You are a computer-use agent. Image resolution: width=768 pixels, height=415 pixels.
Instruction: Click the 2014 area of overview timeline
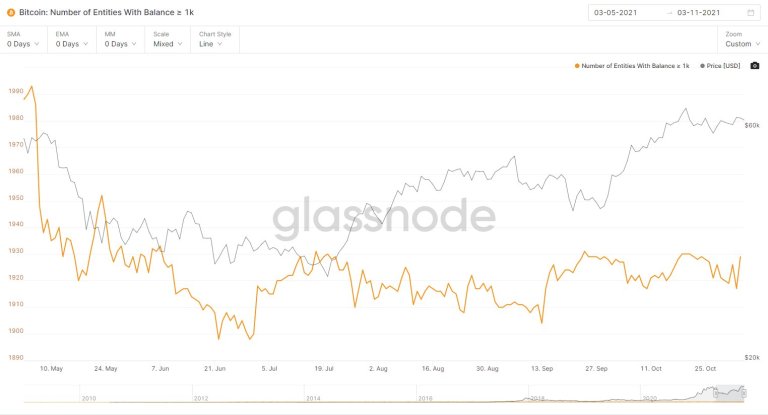[313, 398]
